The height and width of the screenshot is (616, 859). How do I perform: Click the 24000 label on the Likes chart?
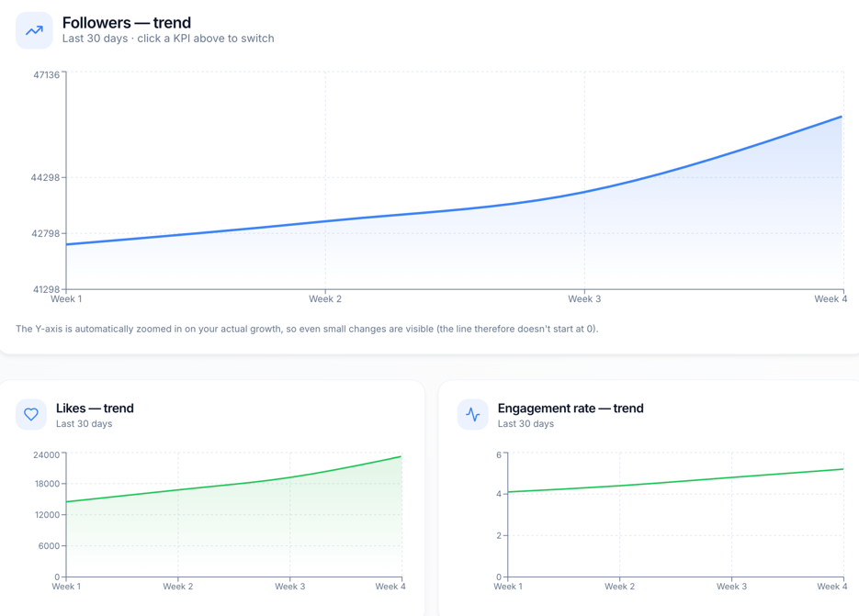[x=46, y=455]
